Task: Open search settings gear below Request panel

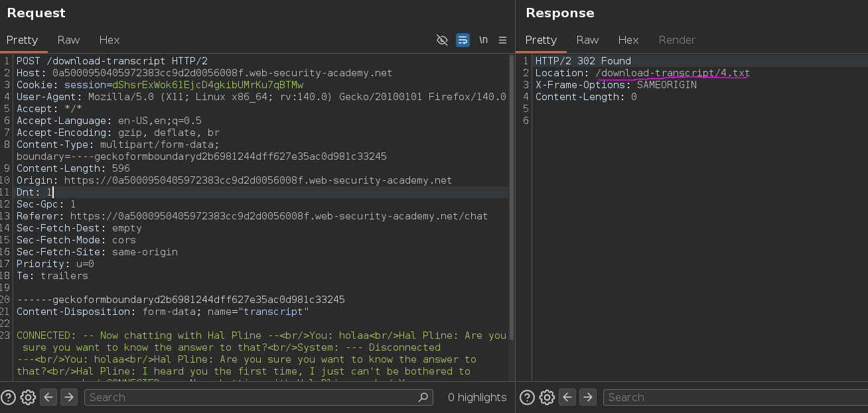Action: [28, 397]
